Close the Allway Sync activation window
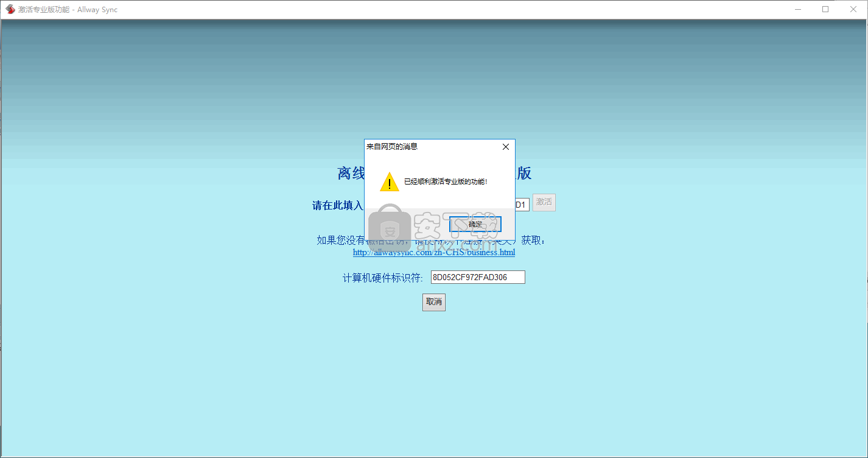This screenshot has height=458, width=868. coord(853,9)
